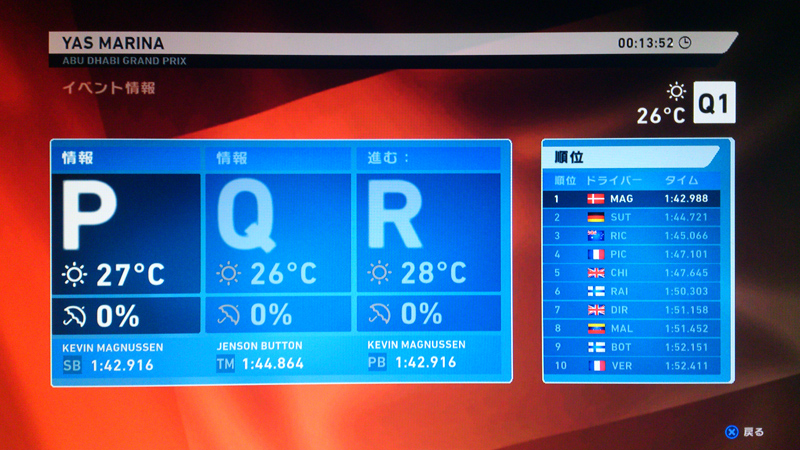Select the MAL row in standings

(632, 329)
